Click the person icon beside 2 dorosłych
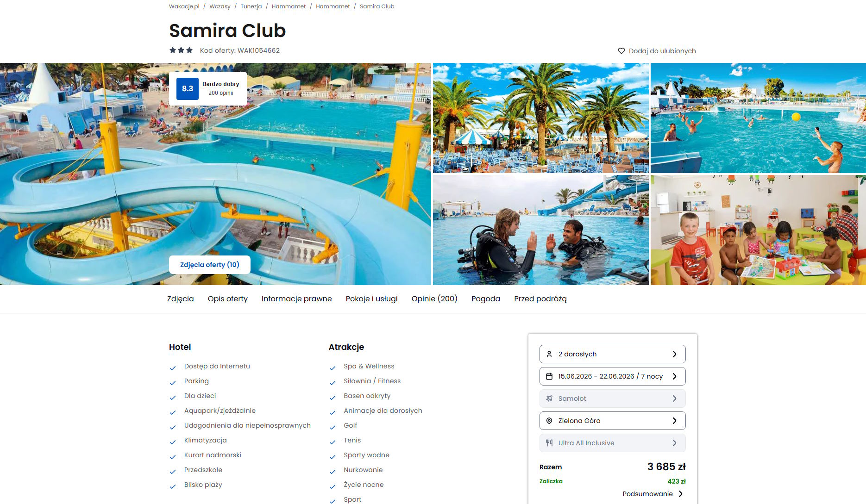 click(x=549, y=354)
